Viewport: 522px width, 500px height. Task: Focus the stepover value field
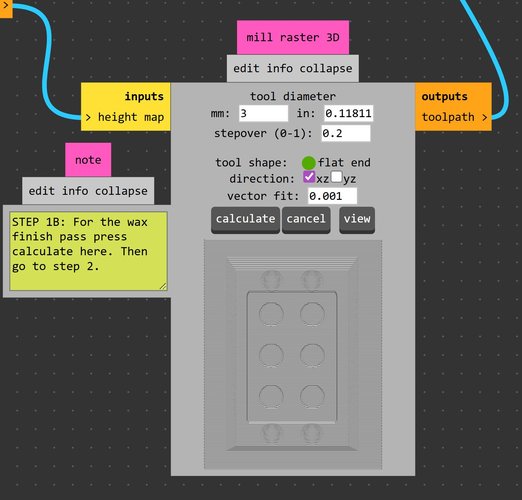346,133
